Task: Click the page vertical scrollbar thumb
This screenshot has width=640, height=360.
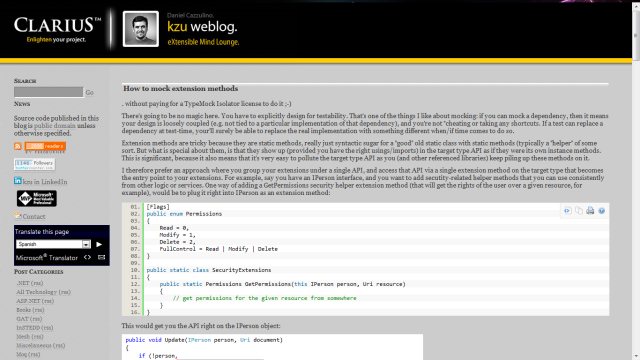Action: pyautogui.click(x=636, y=35)
